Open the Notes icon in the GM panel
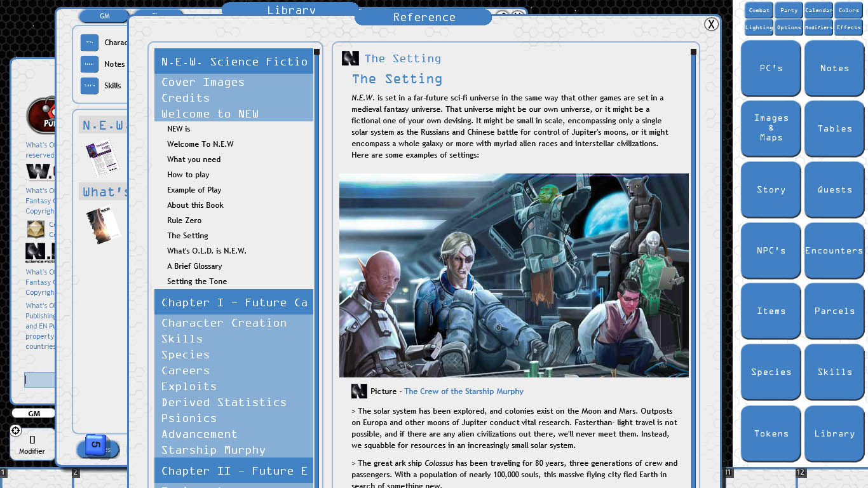This screenshot has width=868, height=488. click(88, 64)
